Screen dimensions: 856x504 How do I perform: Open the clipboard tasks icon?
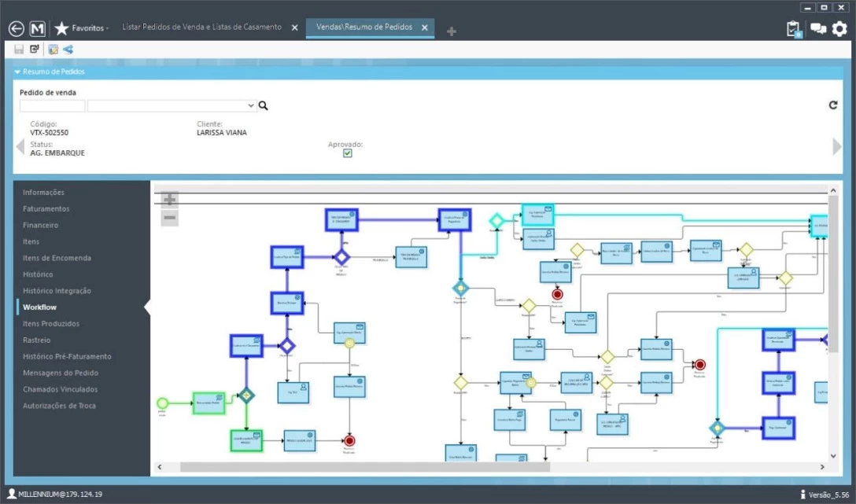(794, 29)
